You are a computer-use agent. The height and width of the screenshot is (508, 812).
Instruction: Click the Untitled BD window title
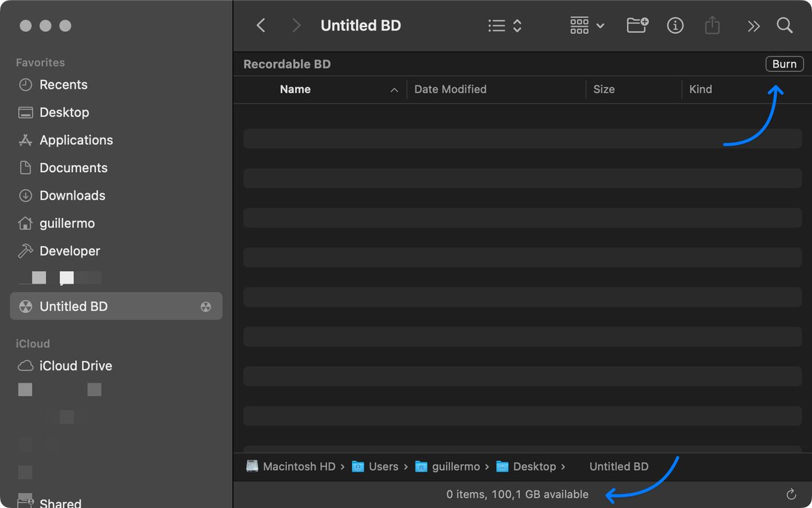coord(361,26)
